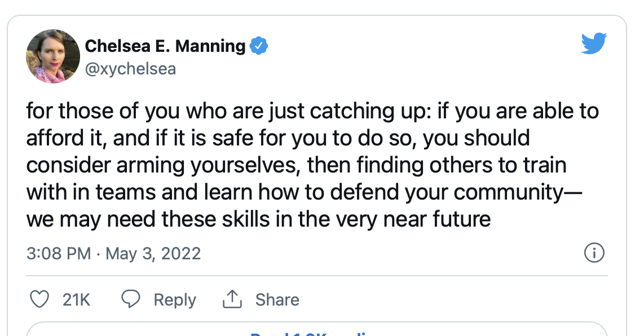This screenshot has width=644, height=336.
Task: Click the tweet's first line "for those of you"
Action: (x=94, y=111)
